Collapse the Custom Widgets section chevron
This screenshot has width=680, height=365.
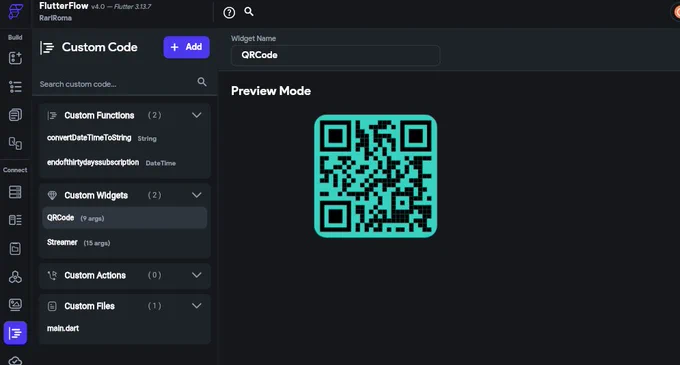(196, 195)
